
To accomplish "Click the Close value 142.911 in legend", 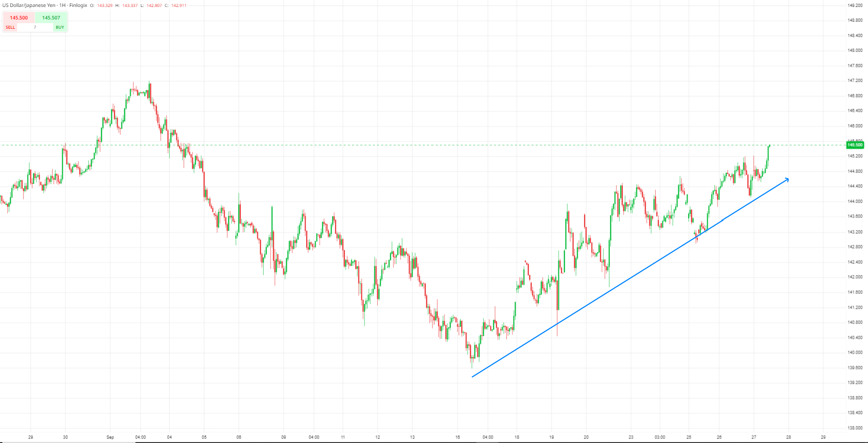I will 179,6.
